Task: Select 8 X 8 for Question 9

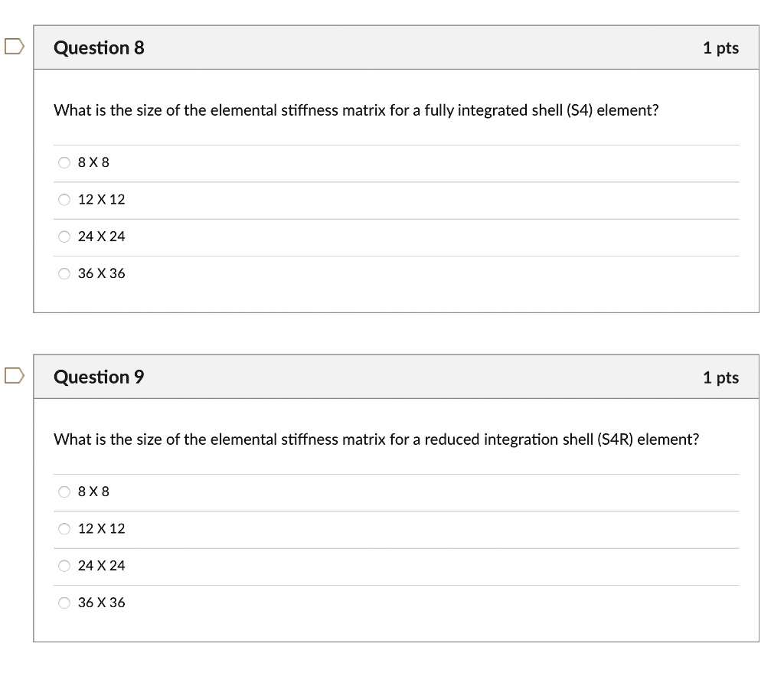Action: pos(64,492)
